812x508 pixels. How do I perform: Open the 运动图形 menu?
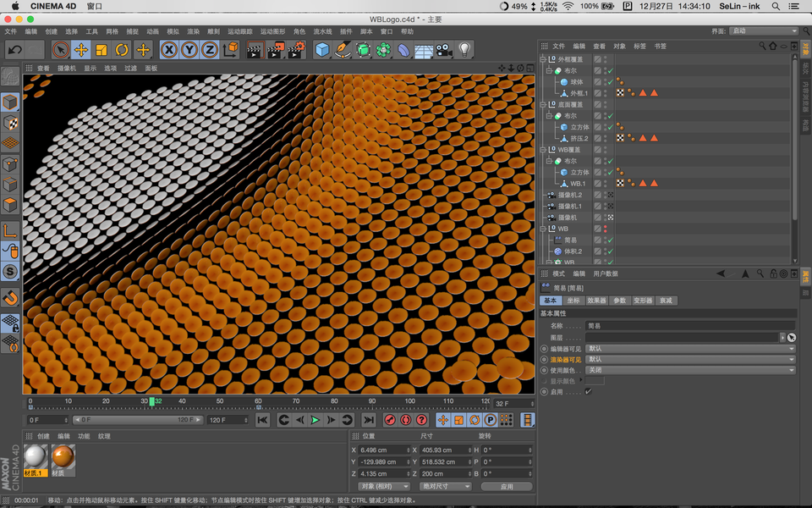tap(272, 31)
